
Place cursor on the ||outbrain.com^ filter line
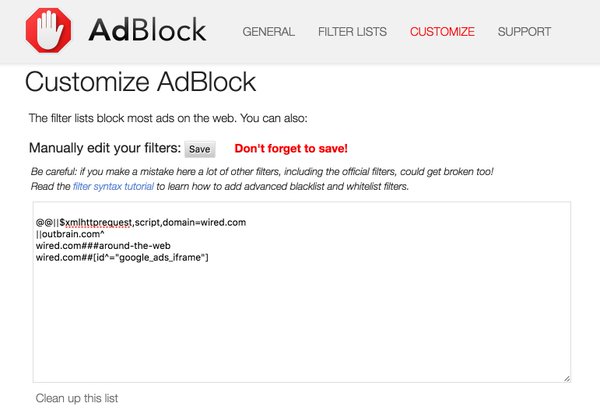[70, 234]
